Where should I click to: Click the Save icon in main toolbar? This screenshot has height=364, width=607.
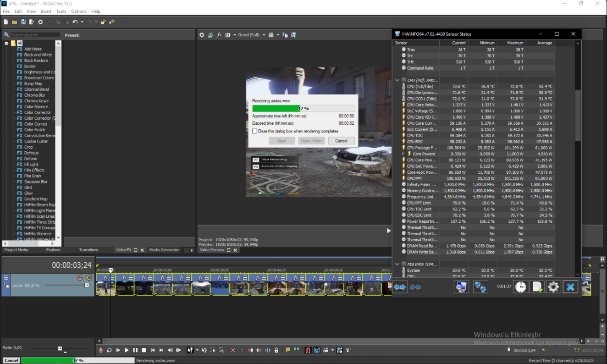click(23, 22)
